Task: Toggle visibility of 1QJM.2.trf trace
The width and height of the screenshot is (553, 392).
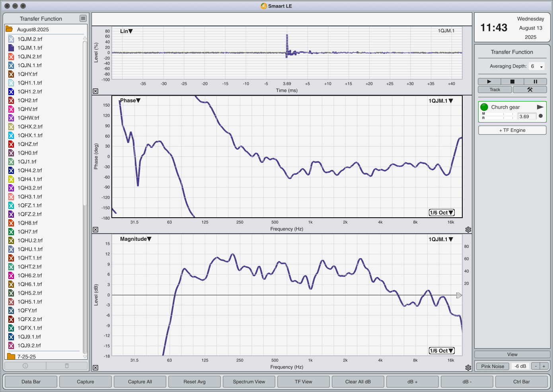Action: point(11,39)
